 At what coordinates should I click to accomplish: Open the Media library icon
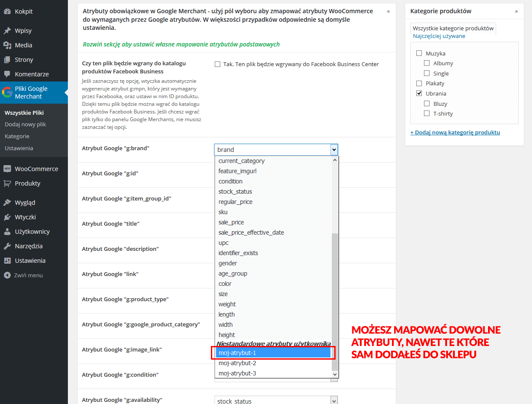click(7, 45)
